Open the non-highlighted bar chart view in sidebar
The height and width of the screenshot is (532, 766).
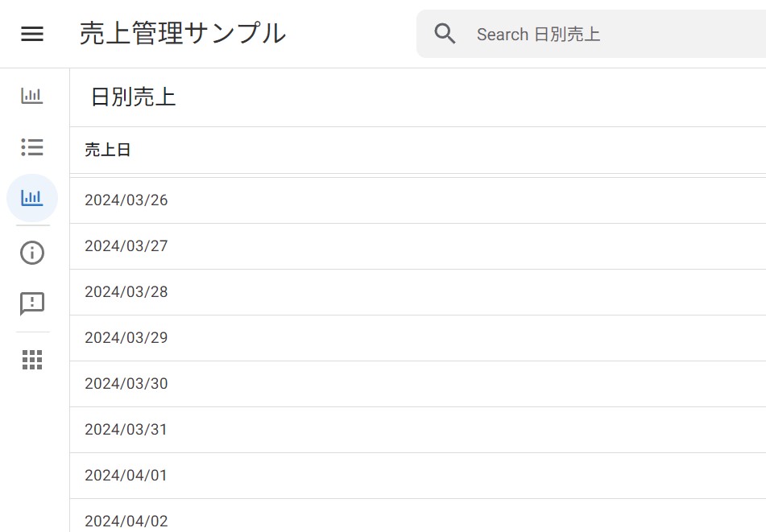(32, 96)
